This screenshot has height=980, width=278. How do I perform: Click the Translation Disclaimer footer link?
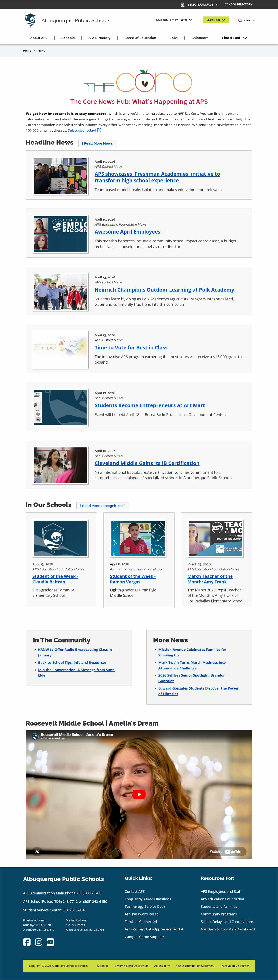235,965
